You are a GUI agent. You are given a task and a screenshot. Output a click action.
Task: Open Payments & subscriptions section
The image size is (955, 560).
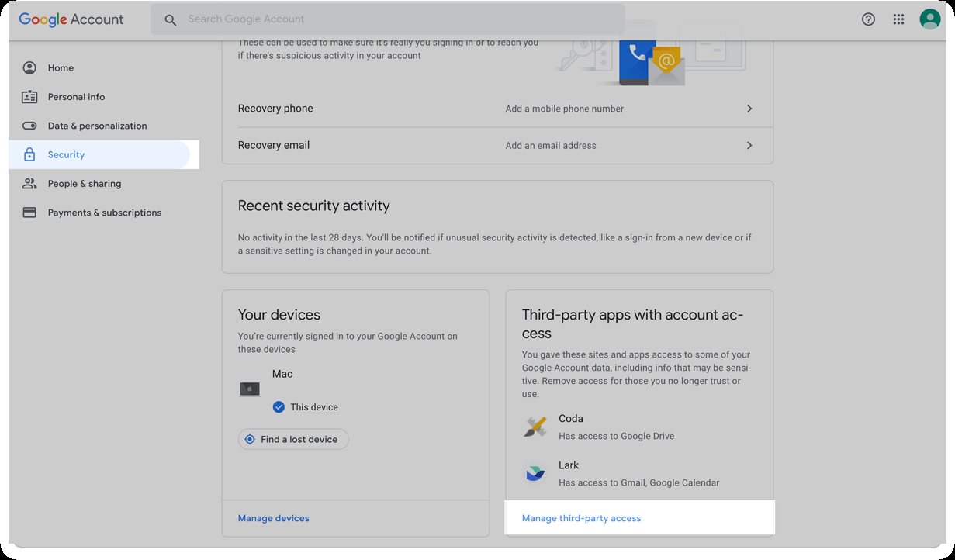tap(104, 213)
